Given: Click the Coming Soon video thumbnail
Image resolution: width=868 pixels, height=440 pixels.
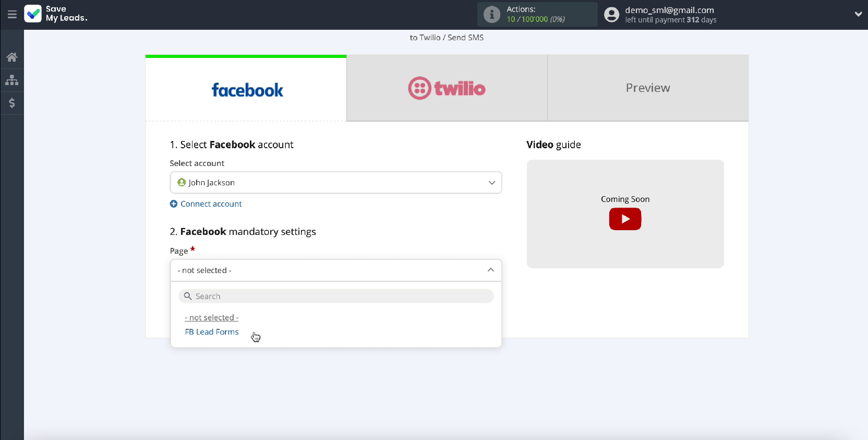Looking at the screenshot, I should (x=625, y=214).
